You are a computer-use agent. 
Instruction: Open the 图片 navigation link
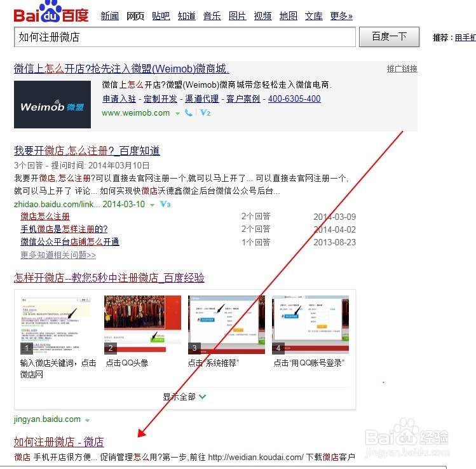click(238, 16)
